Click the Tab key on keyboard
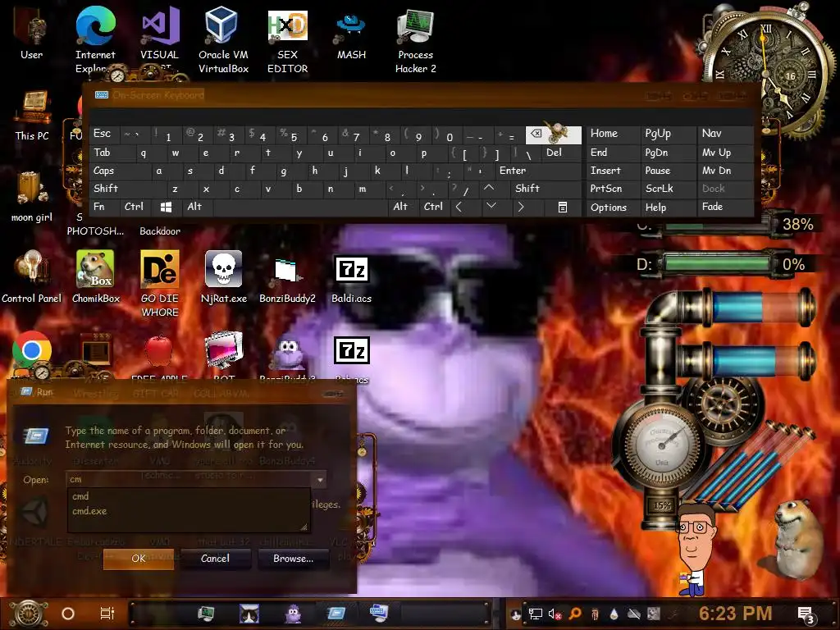Viewport: 840px width, 630px height. pos(112,153)
